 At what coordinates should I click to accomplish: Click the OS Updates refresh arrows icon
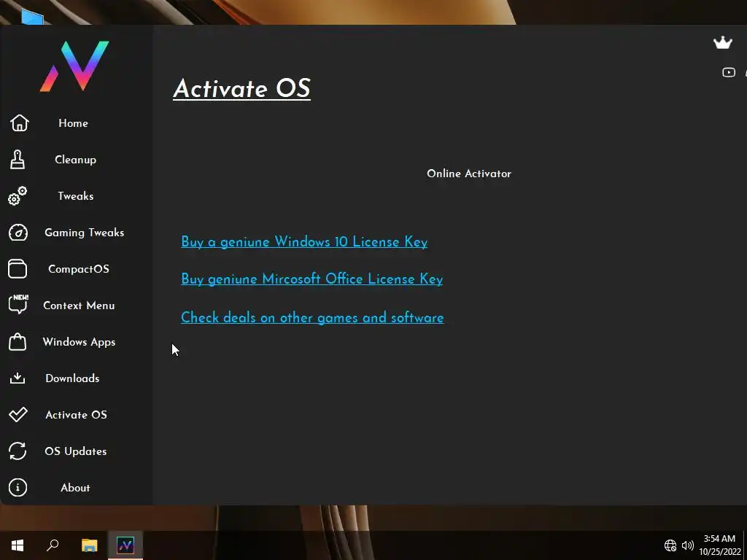tap(18, 451)
